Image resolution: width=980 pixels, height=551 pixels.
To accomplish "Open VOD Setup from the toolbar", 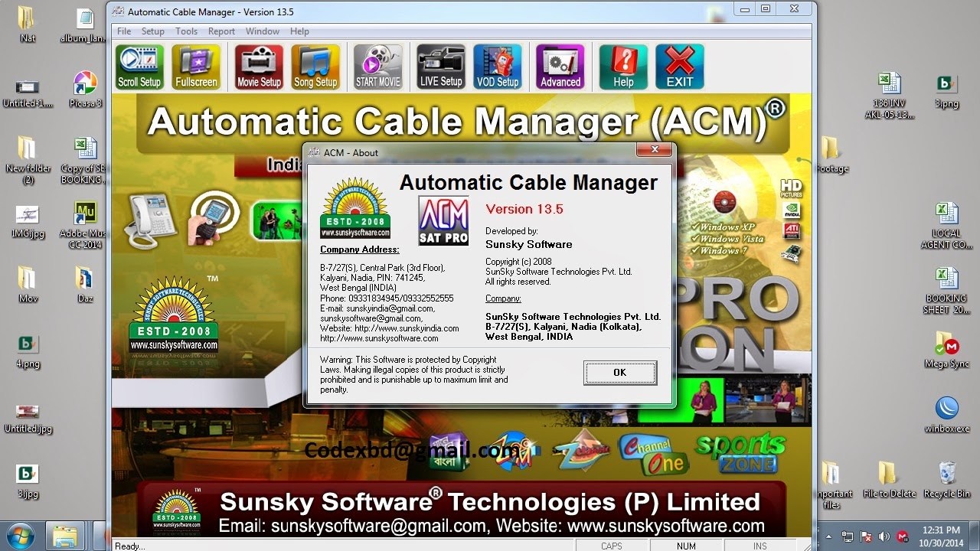I will click(498, 67).
